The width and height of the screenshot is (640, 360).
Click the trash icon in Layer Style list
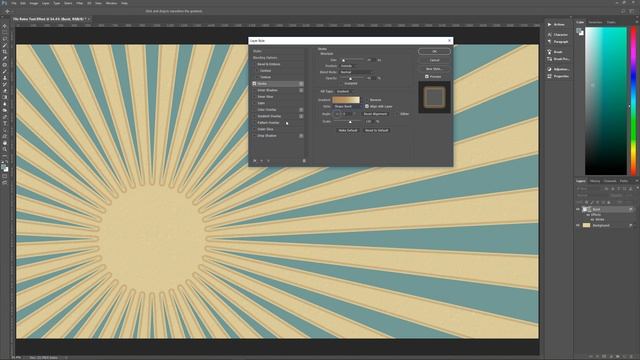tap(304, 161)
